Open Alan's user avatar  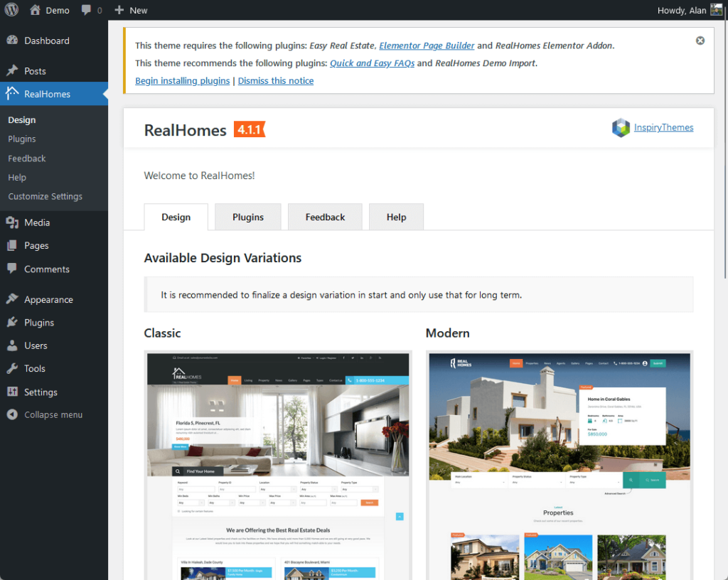[x=716, y=10]
